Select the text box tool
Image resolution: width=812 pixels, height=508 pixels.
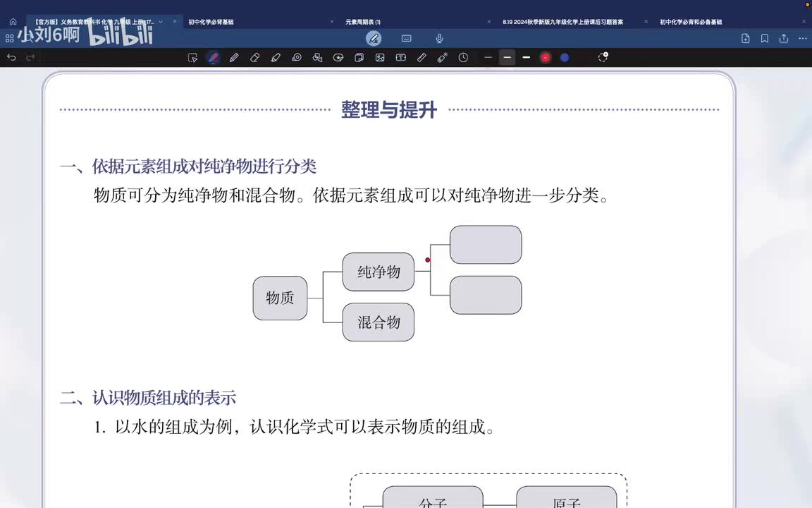[x=401, y=58]
